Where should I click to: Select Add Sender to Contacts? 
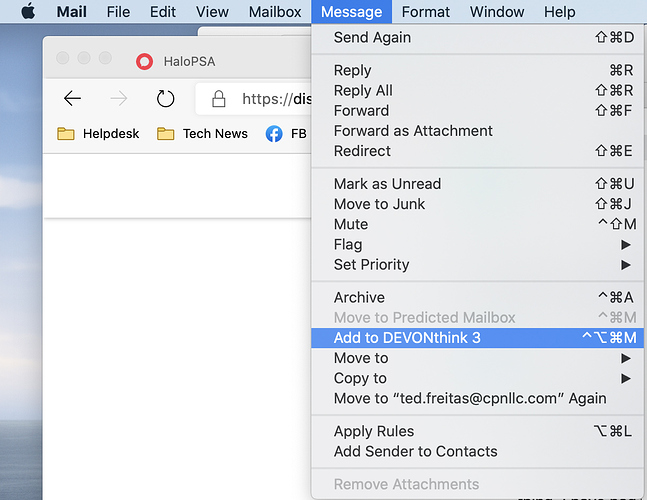[477, 452]
